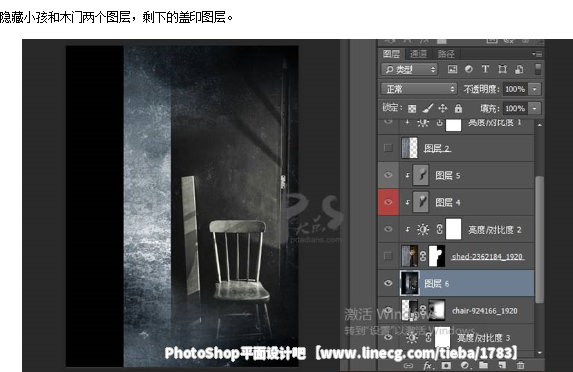Lock position move icon

pos(443,108)
